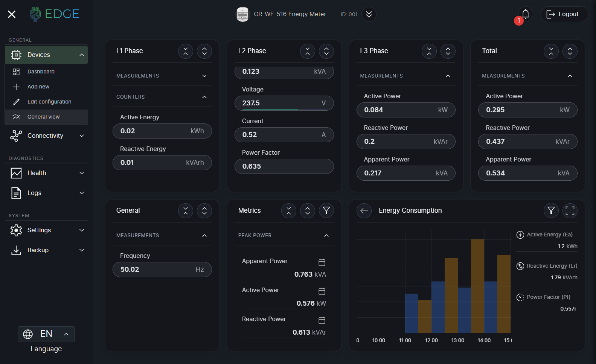Click Total Reactive Power 0.437 kVAr value
The height and width of the screenshot is (364, 596).
click(528, 142)
